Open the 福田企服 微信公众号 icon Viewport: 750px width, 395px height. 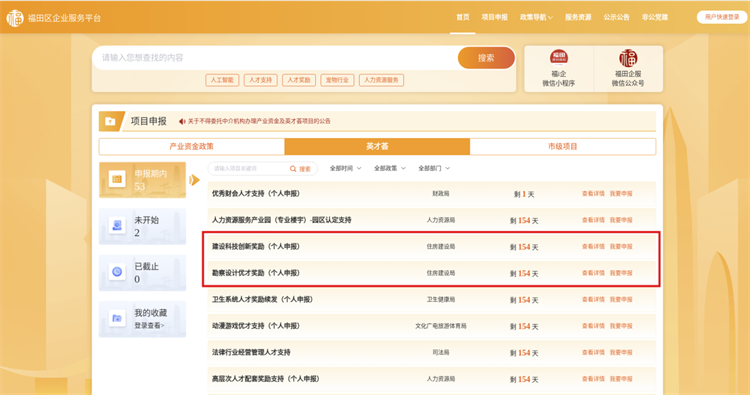tap(628, 58)
